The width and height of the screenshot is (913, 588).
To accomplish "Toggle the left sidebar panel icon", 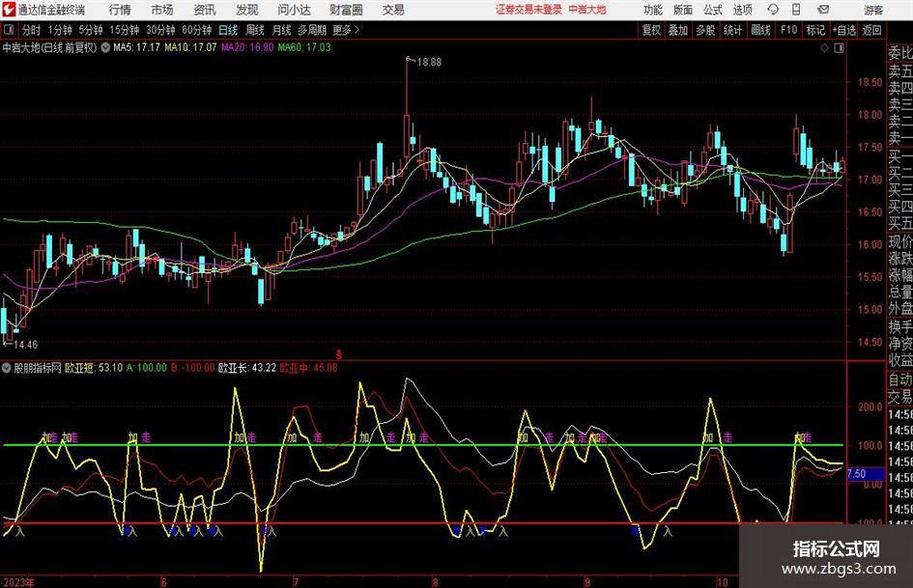I will 8,30.
